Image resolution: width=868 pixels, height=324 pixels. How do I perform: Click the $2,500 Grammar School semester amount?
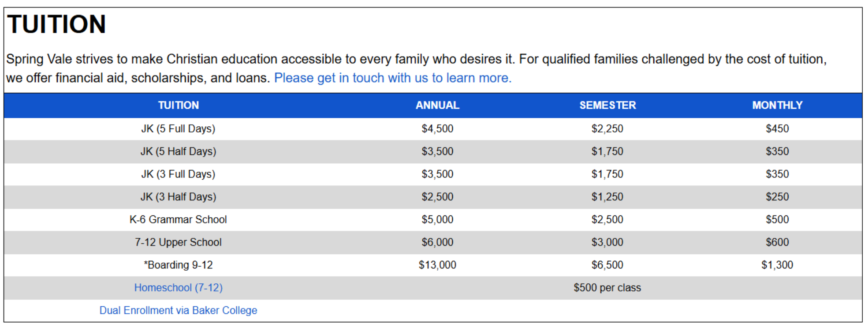607,220
